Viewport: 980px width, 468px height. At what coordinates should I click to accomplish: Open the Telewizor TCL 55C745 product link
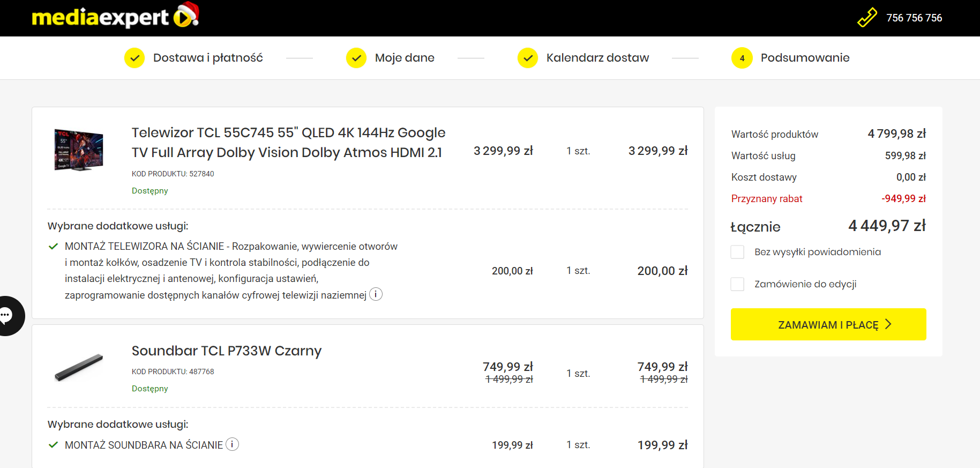point(288,143)
